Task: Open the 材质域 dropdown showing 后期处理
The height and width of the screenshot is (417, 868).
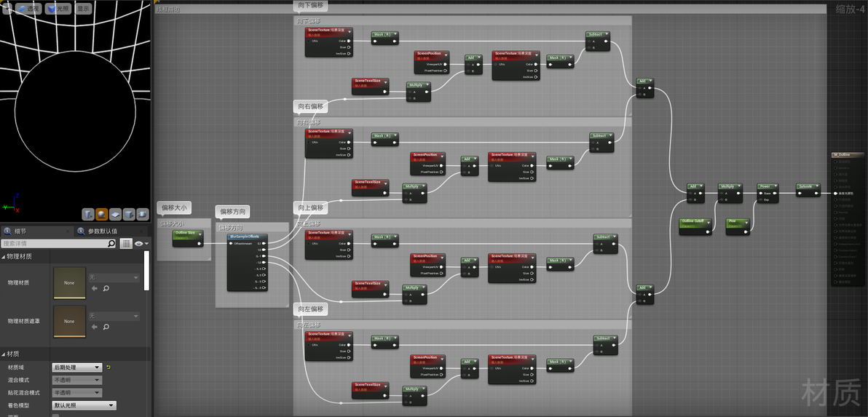Action: click(77, 368)
